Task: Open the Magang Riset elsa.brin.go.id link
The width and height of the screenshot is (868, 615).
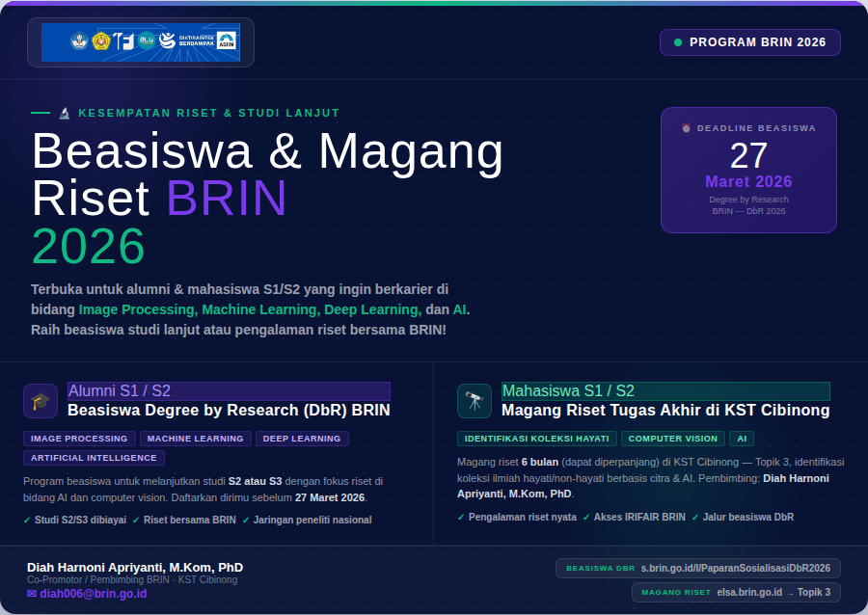Action: 735,592
